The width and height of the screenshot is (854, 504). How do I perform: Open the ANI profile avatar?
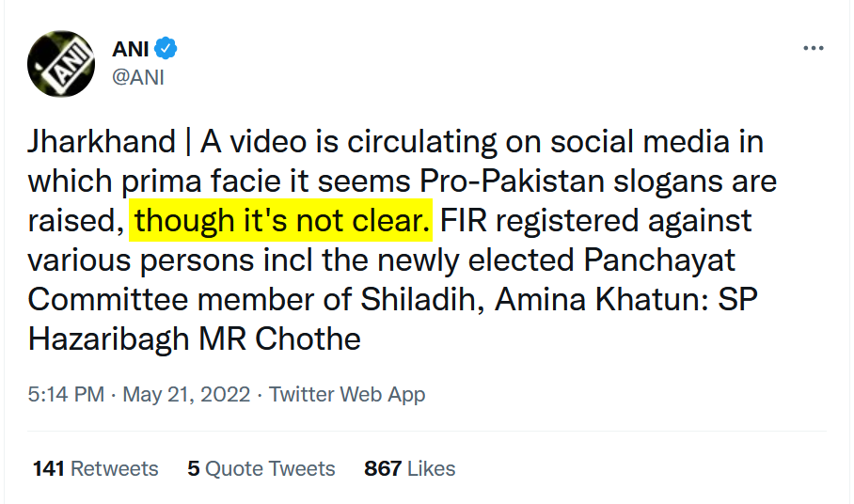tap(61, 64)
